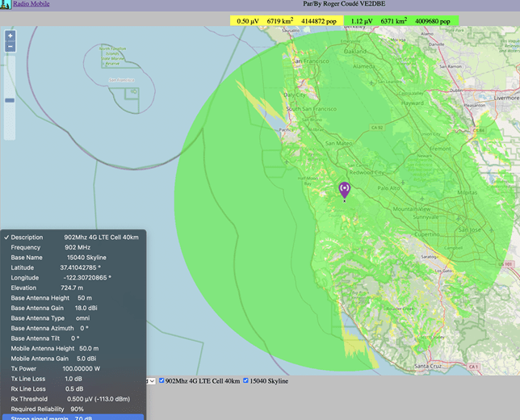
Task: Click the map zoom in plus button
Action: (10, 36)
